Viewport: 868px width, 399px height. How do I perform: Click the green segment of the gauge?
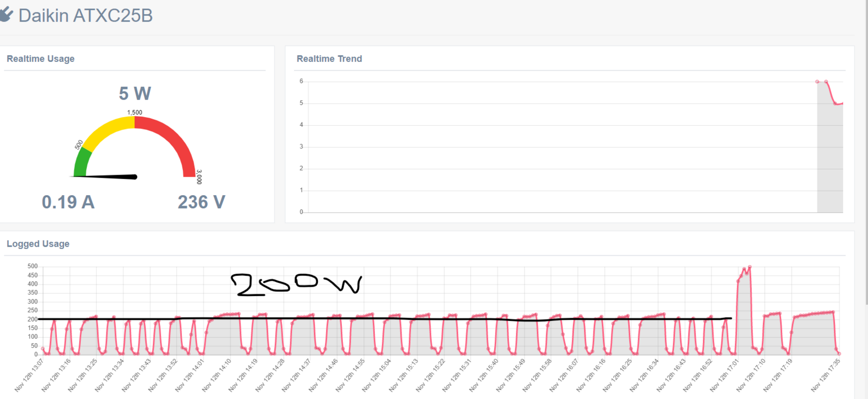coord(81,163)
